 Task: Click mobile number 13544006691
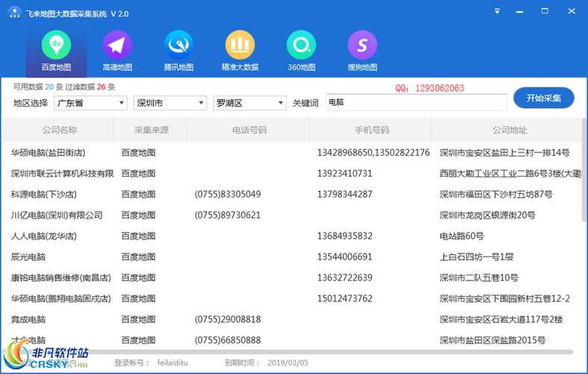[x=344, y=257]
